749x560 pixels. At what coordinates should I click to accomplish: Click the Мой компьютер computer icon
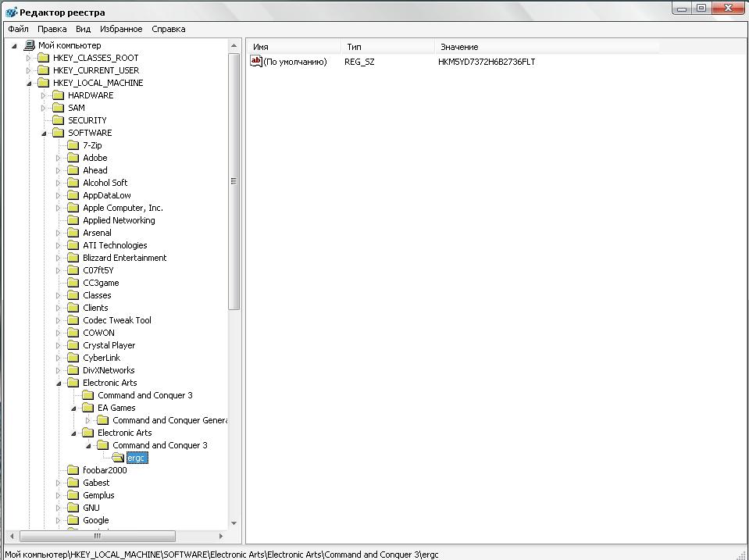(30, 45)
